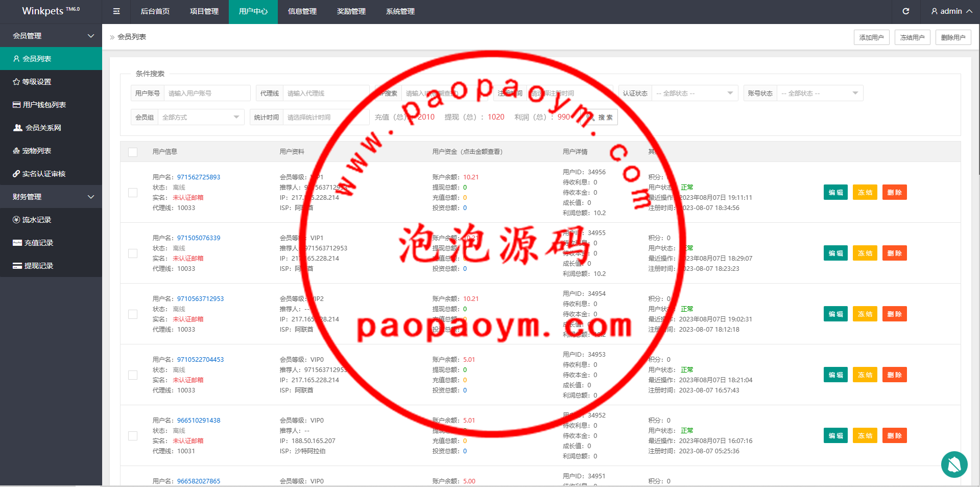Open username link 966510291438

199,421
